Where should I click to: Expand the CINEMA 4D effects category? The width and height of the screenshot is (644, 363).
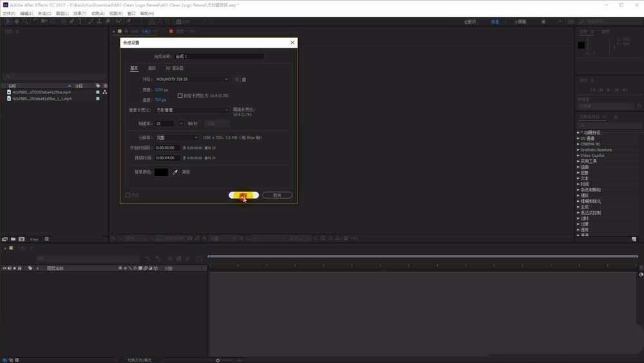point(590,144)
